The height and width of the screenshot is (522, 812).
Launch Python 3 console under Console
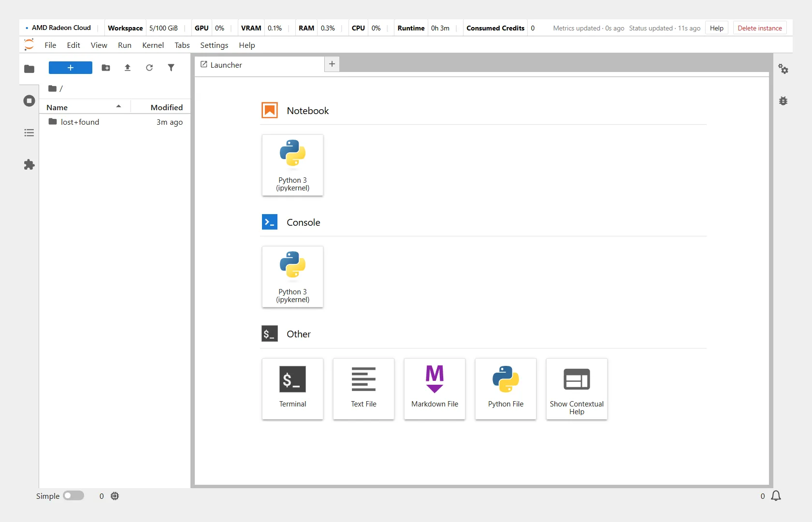point(292,277)
